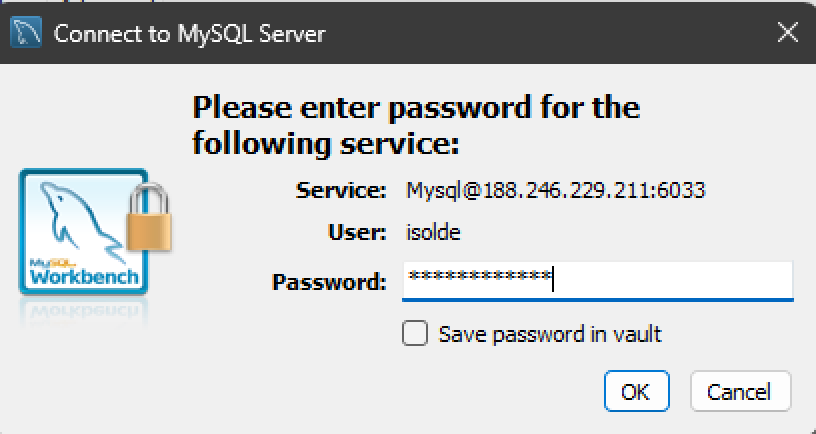Tick the Save password in vault checkbox
Image resolution: width=816 pixels, height=434 pixels.
pos(415,333)
